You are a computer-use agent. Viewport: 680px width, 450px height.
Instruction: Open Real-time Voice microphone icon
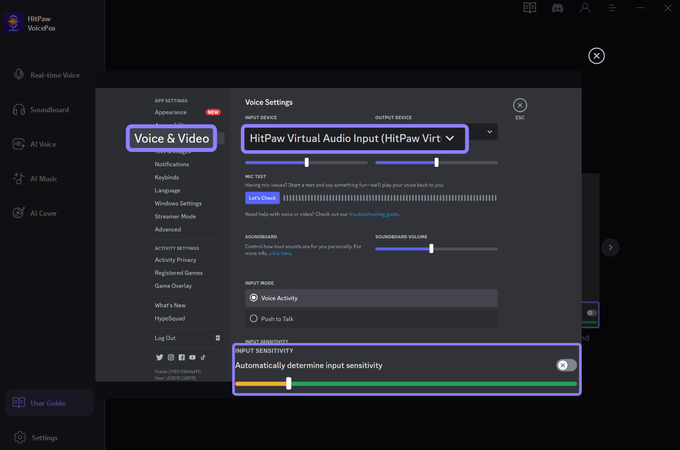click(x=19, y=75)
